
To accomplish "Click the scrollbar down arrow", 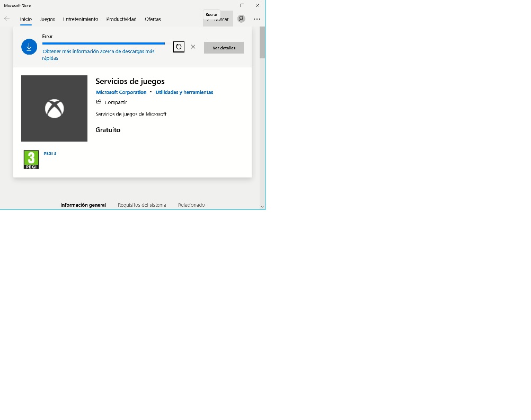I will click(262, 207).
